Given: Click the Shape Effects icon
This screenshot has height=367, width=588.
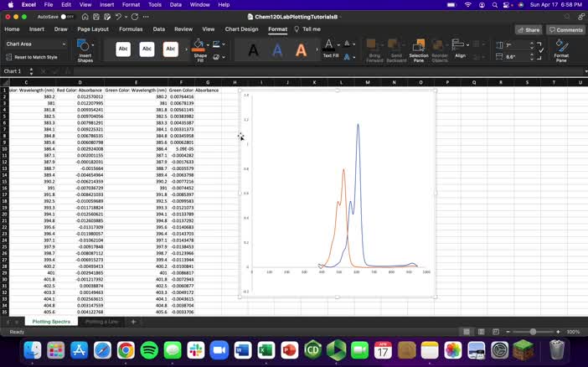Looking at the screenshot, I should tap(216, 58).
